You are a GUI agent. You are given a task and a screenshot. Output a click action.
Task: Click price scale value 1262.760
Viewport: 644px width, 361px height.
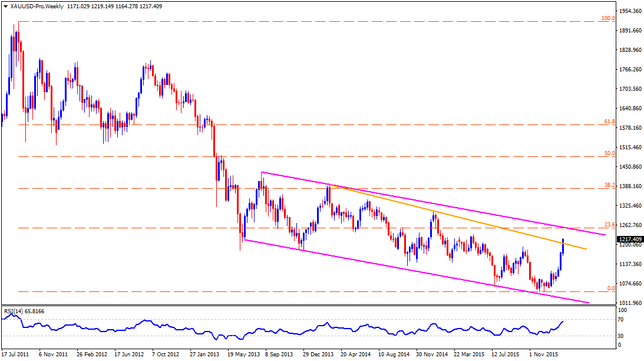pyautogui.click(x=630, y=225)
